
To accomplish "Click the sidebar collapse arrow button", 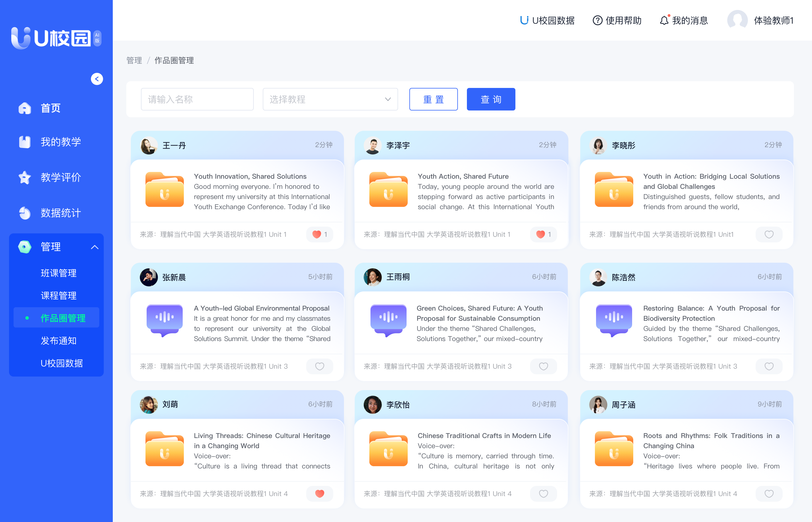I will coord(97,79).
